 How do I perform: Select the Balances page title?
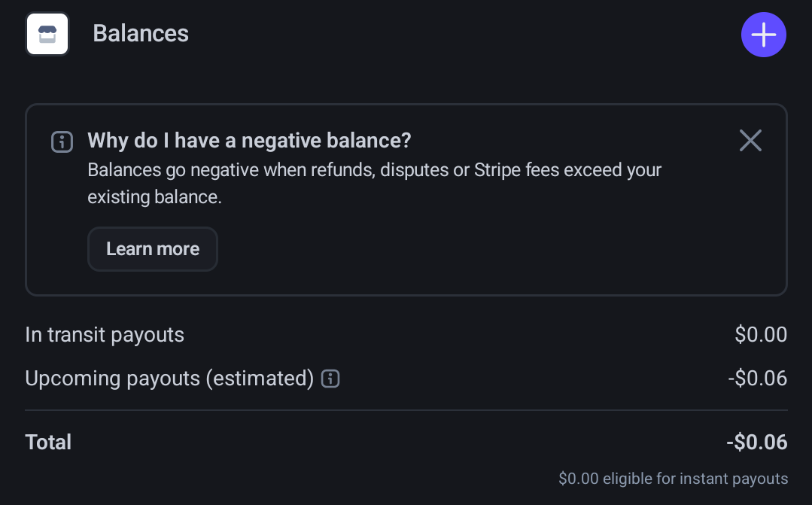point(141,34)
